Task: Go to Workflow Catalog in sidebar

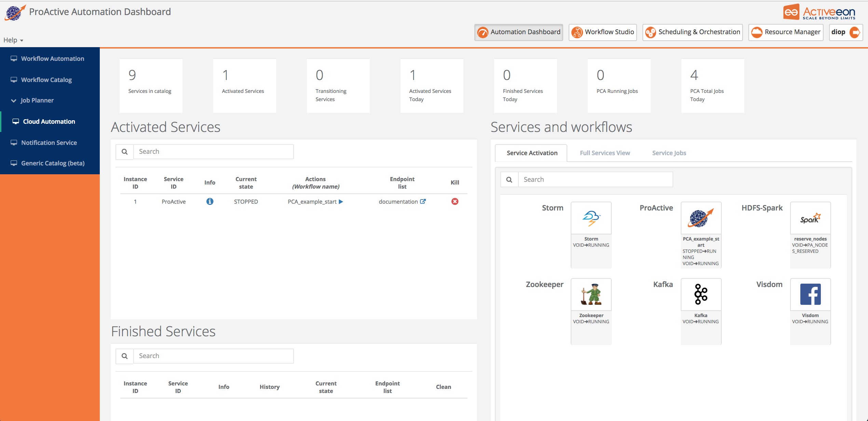Action: point(50,80)
